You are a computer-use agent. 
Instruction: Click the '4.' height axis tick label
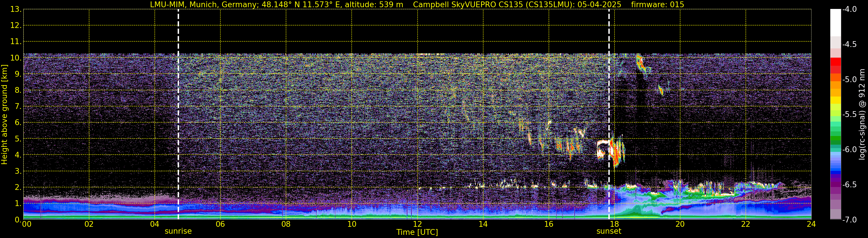(x=18, y=155)
